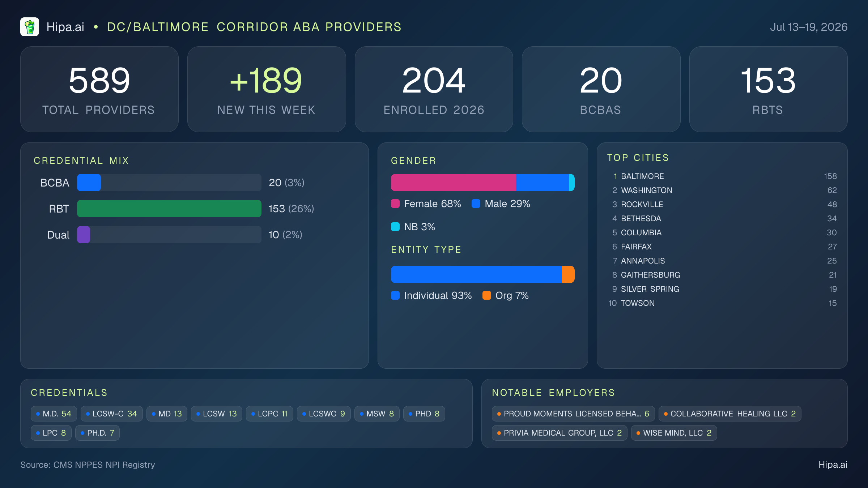Select the Bethesda city row
Viewport: 868px width, 488px height.
[x=722, y=218]
